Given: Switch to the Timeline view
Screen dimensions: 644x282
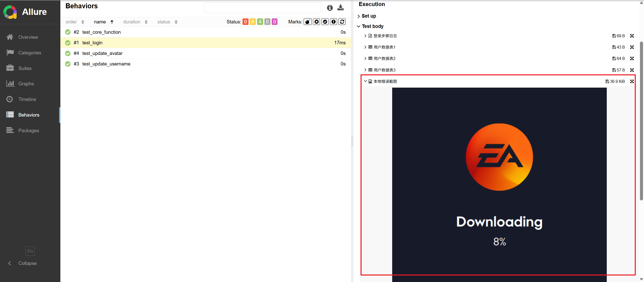Looking at the screenshot, I should pos(27,99).
